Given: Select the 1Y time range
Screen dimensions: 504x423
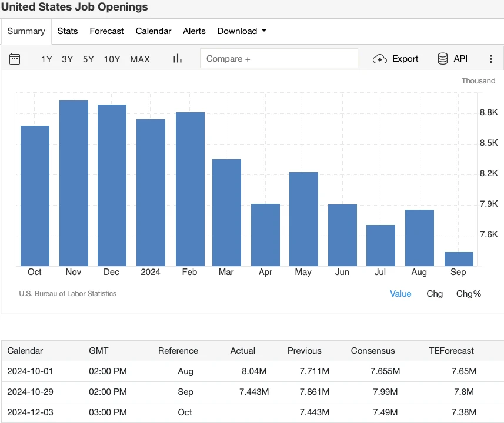Looking at the screenshot, I should tap(46, 59).
